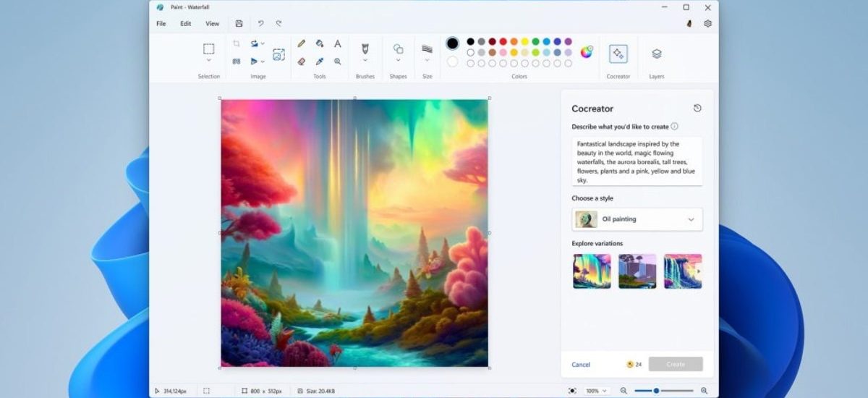Open the Oil painting style dropdown
Viewport: 868px width, 398px height.
pos(637,219)
